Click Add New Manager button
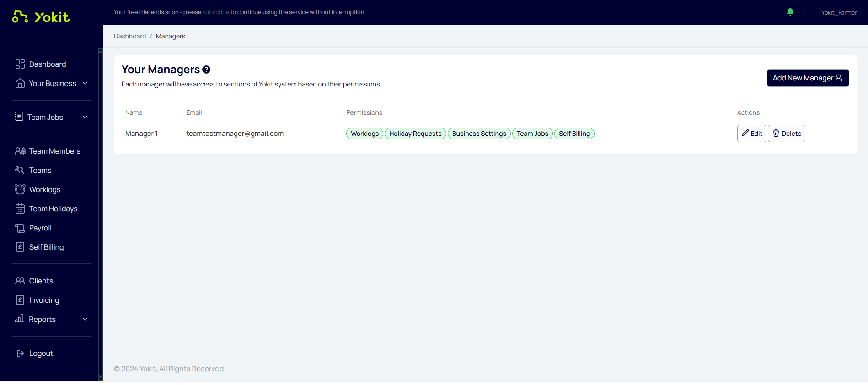The height and width of the screenshot is (385, 868). 808,78
